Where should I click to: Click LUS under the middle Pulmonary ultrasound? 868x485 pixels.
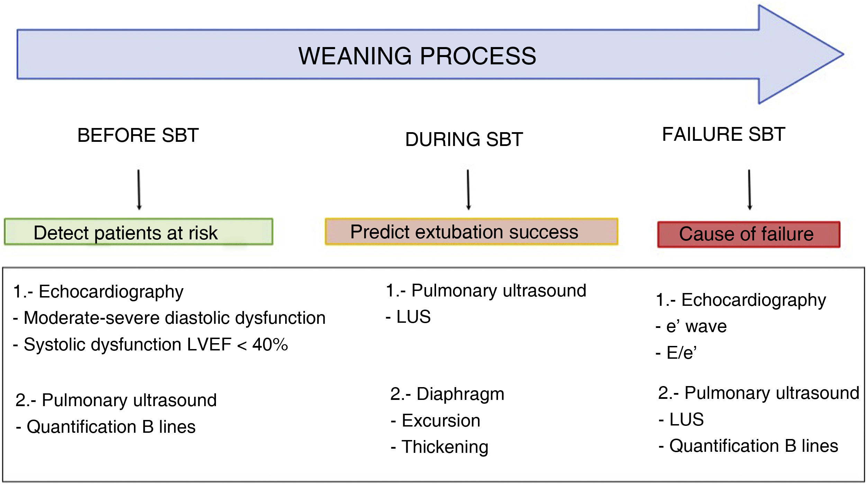coord(408,317)
